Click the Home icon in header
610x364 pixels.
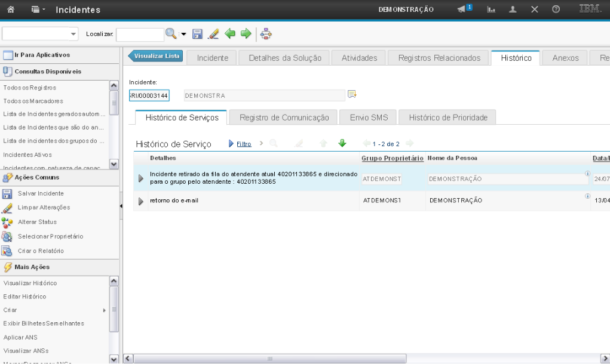10,10
